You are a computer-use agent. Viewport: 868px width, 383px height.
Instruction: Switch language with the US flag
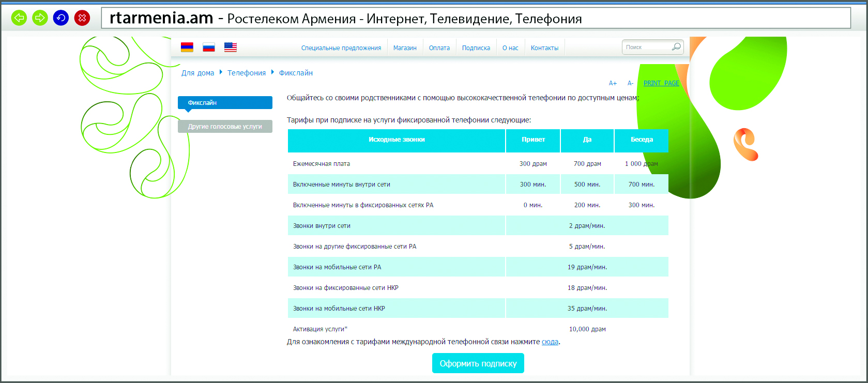[x=231, y=47]
